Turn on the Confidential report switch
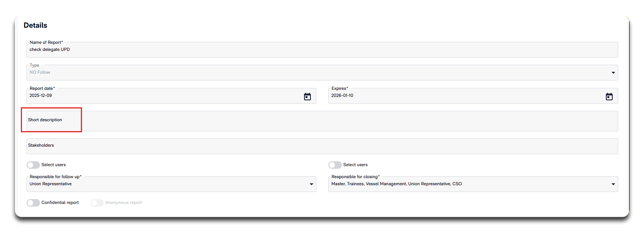The width and height of the screenshot is (644, 232). click(x=33, y=203)
